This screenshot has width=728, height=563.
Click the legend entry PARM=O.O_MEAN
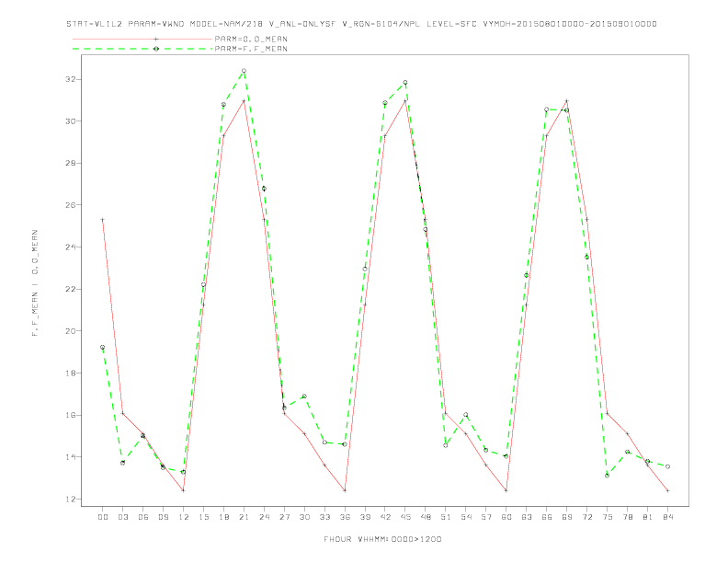pos(251,39)
